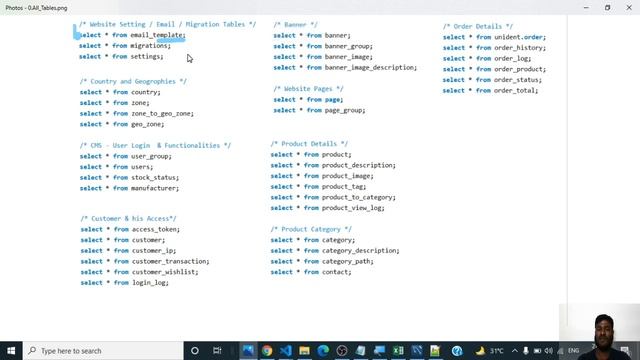Click the 'Country and Geographies' comment
Screen dimensions: 640x360
133,81
